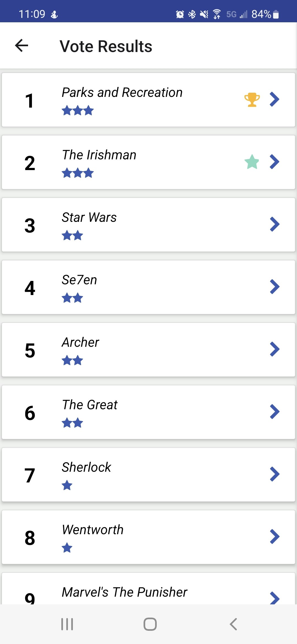Tap the Sherlock title text

[86, 467]
